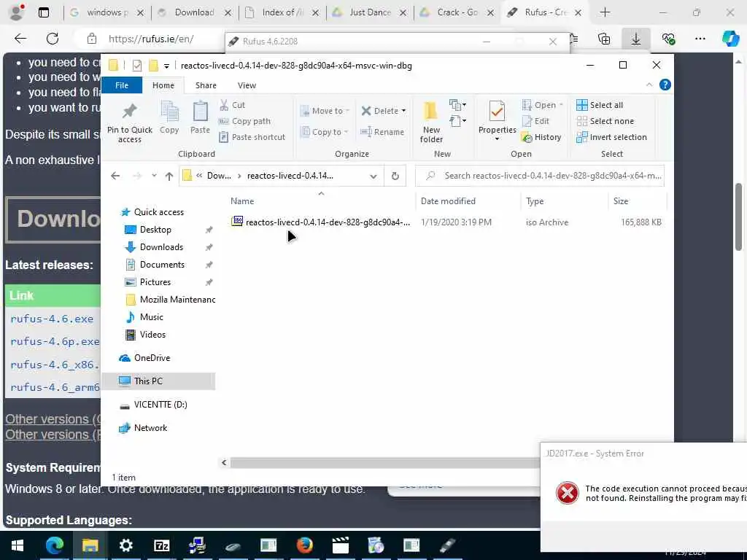The image size is (747, 560).
Task: Open the Copy to dropdown
Action: (x=325, y=132)
